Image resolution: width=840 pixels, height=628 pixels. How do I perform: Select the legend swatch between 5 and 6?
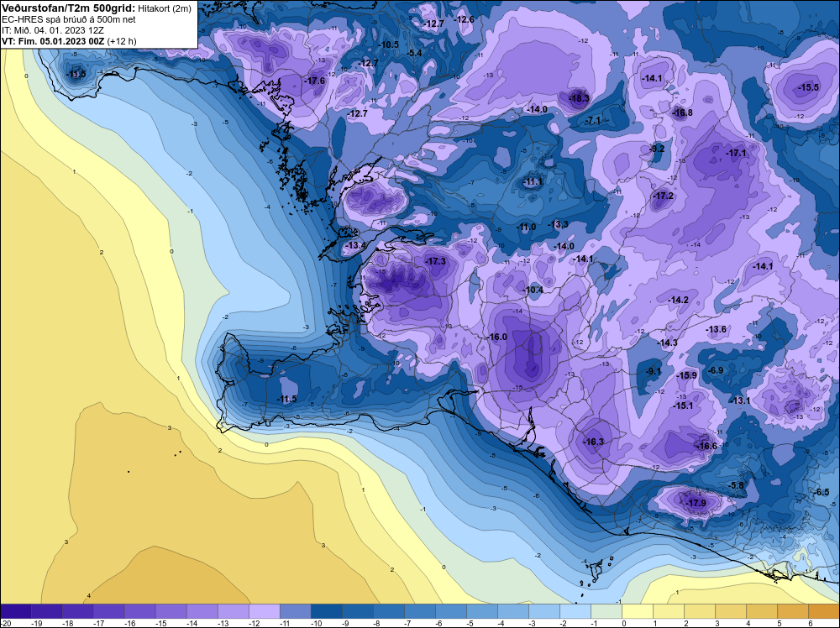794,611
